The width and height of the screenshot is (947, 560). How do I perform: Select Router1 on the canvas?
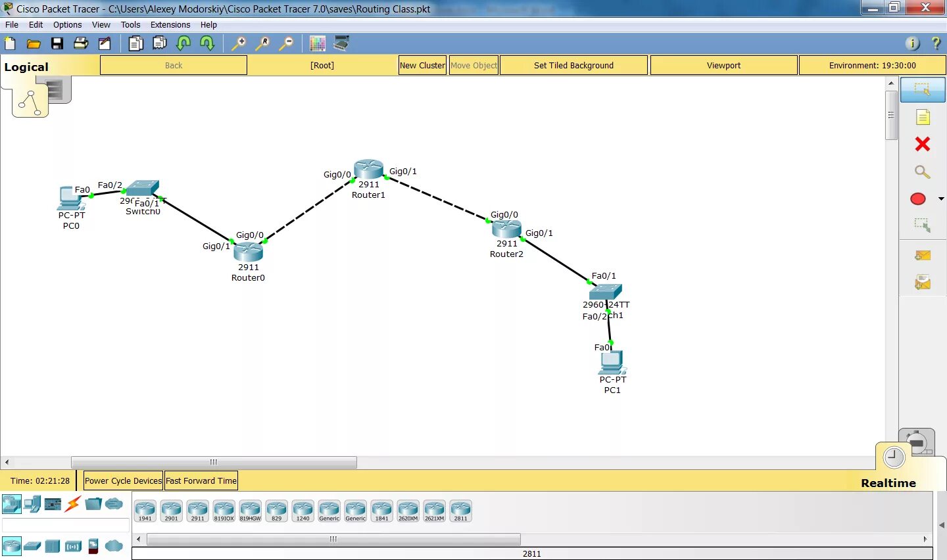pyautogui.click(x=368, y=170)
